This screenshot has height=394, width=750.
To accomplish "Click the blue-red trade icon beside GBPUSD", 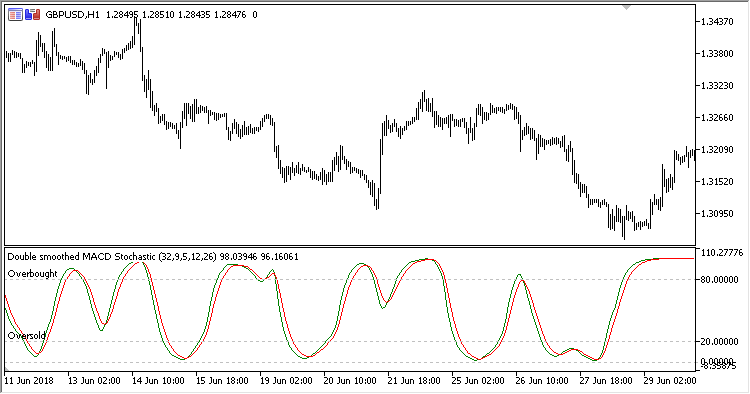I will tap(33, 15).
